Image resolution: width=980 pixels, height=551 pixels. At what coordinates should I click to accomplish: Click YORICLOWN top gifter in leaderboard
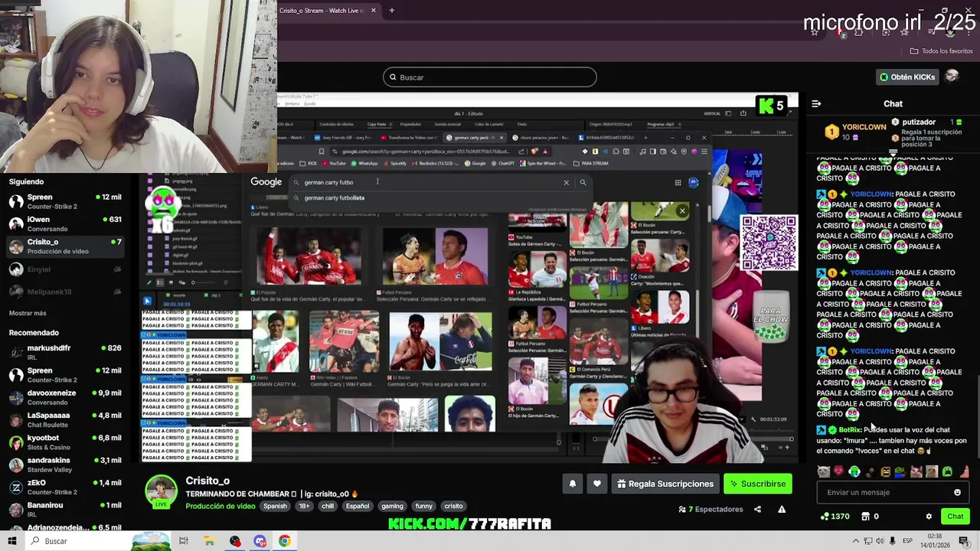pos(864,127)
